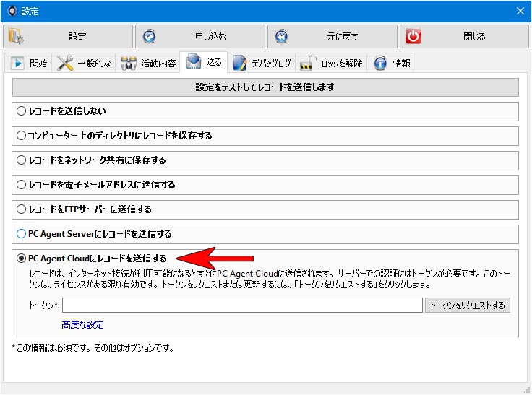Click トークンをリクエストする button
The image size is (532, 395).
pyautogui.click(x=468, y=305)
